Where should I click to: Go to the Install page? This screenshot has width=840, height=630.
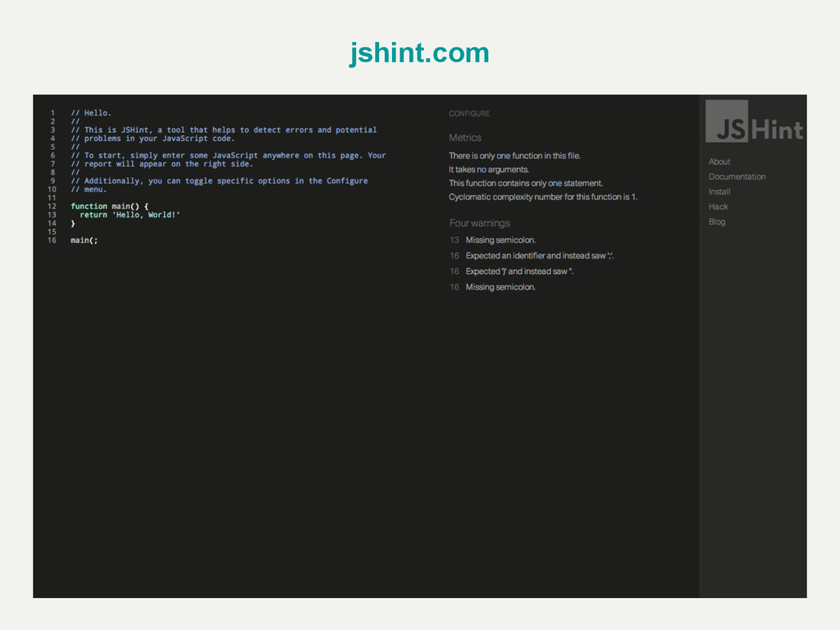[x=719, y=192]
